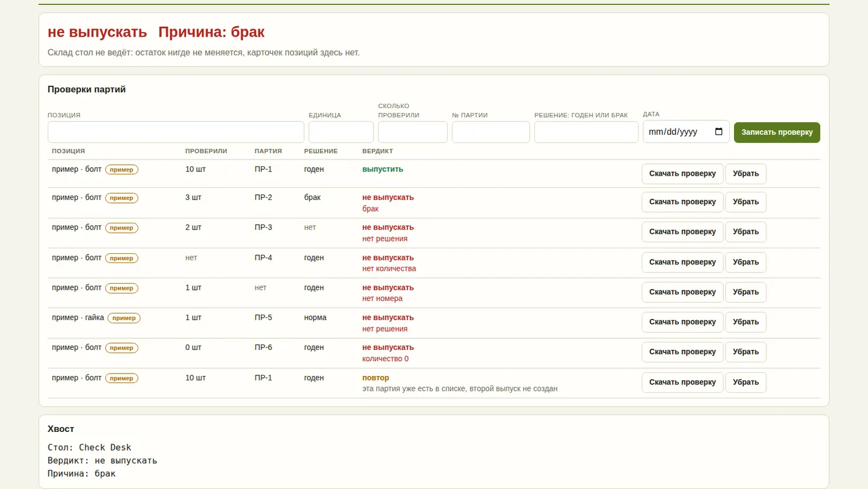
Task: Select the «нет количества» reason text
Action: 389,269
